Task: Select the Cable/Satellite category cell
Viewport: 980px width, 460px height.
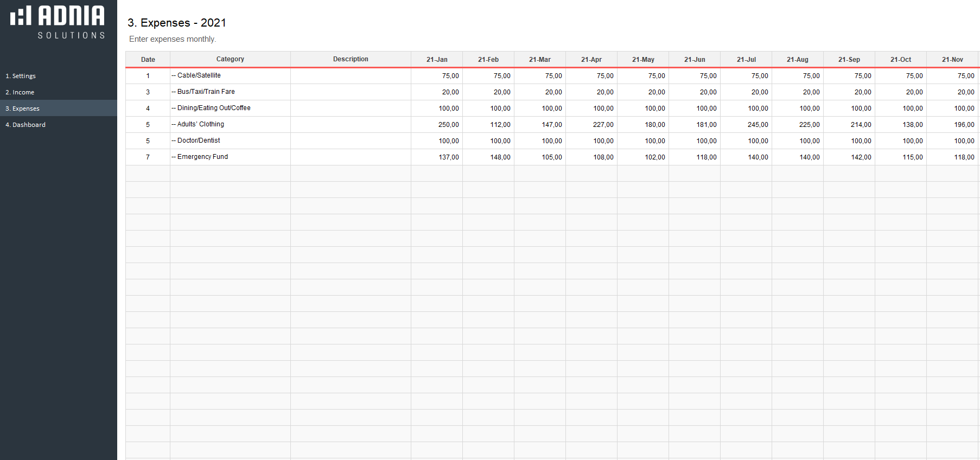Action: (230, 75)
